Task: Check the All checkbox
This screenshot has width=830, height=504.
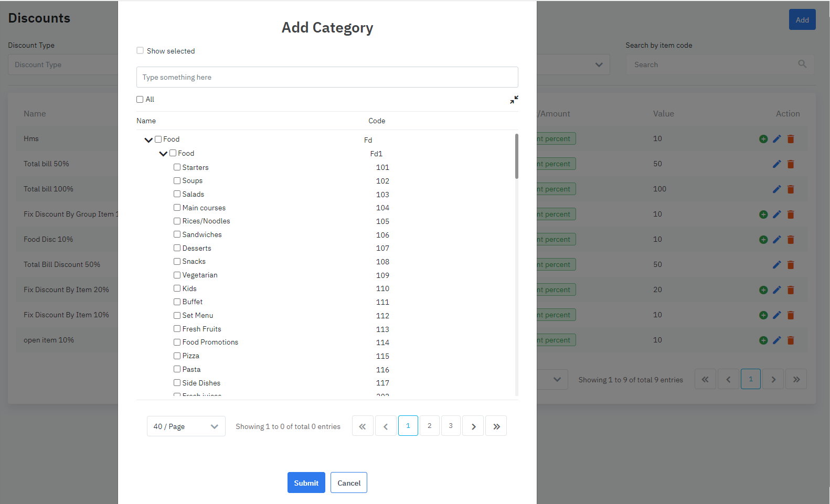Action: click(140, 100)
